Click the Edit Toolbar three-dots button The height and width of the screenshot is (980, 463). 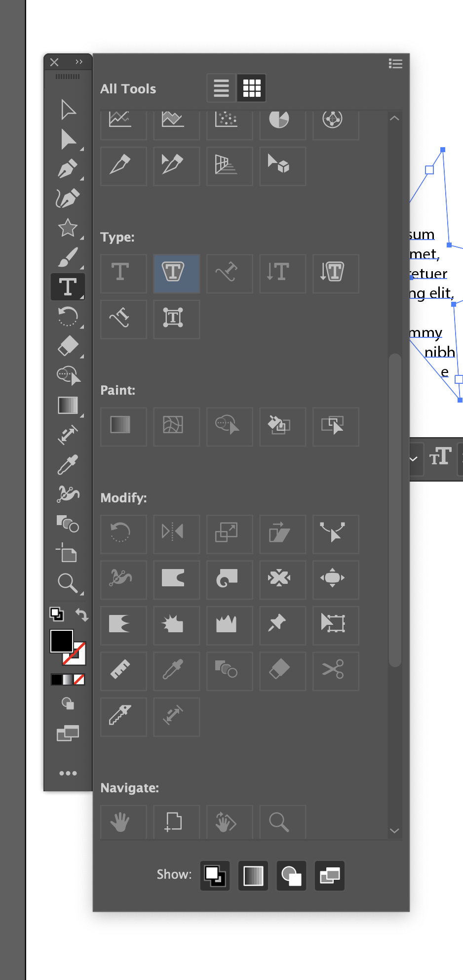pos(68,773)
